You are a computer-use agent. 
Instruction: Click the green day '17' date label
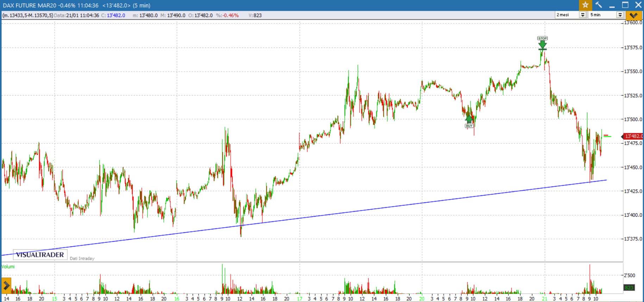pyautogui.click(x=299, y=298)
